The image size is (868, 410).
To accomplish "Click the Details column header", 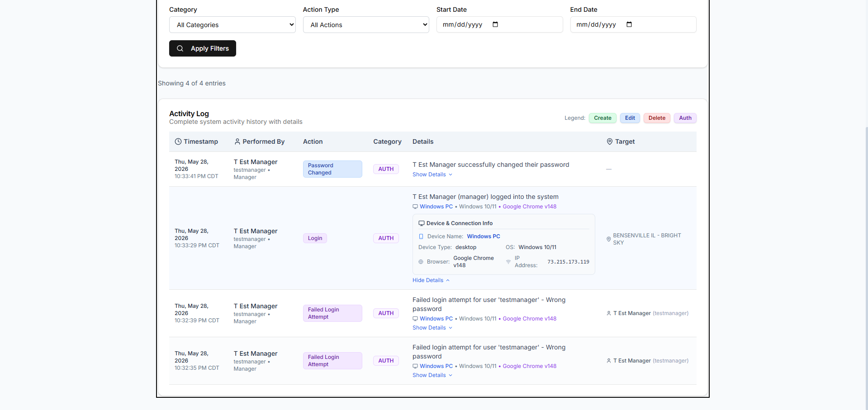I will tap(423, 141).
